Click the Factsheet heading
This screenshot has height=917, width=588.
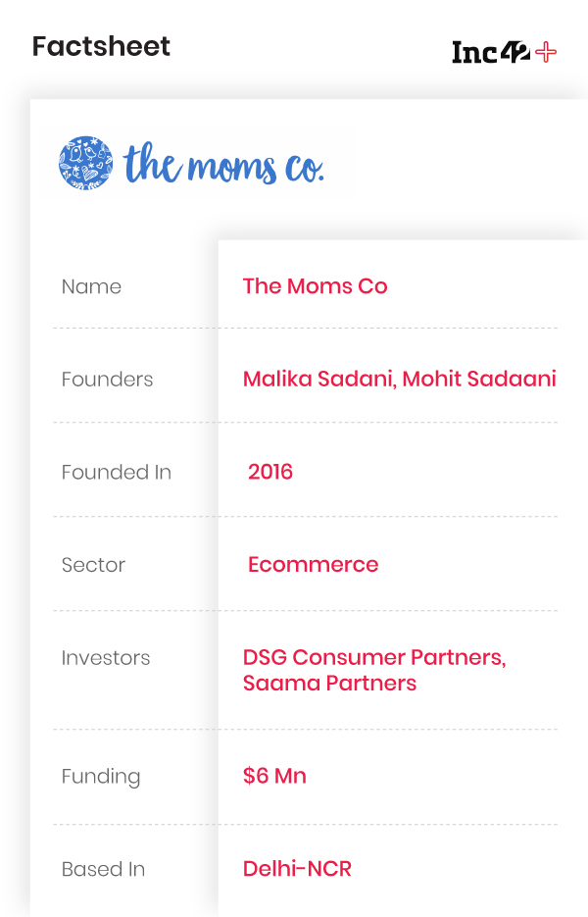pyautogui.click(x=101, y=46)
